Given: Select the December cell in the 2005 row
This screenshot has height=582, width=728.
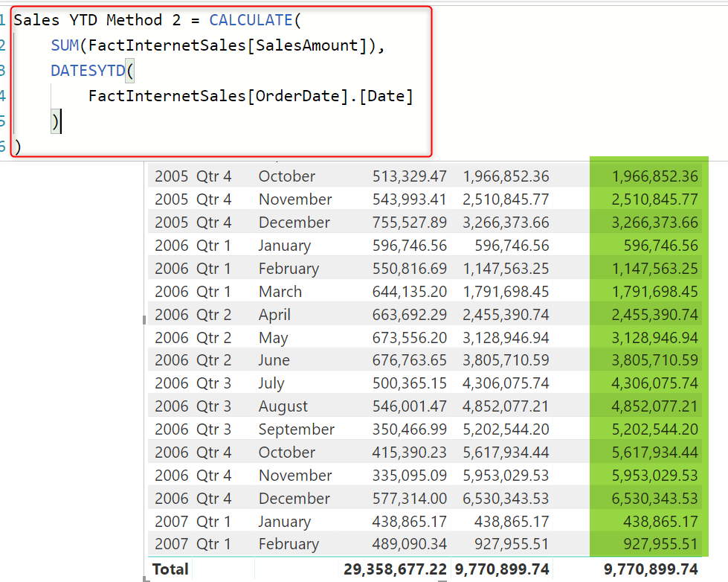Looking at the screenshot, I should (x=294, y=223).
